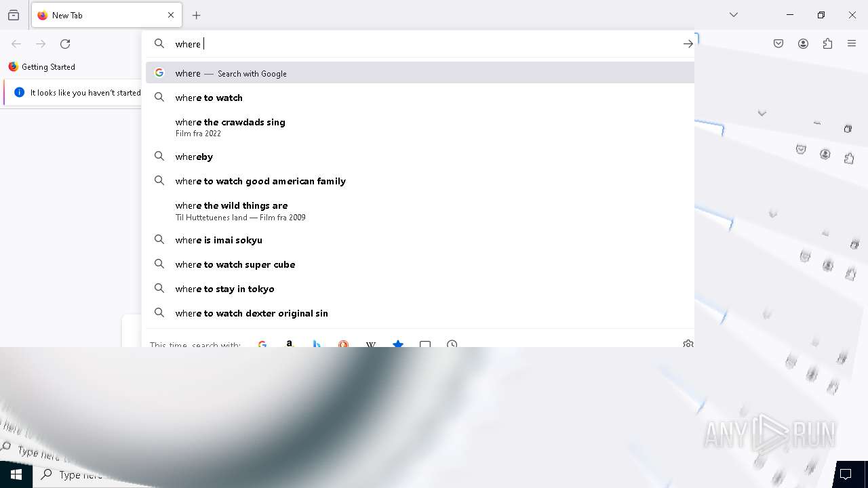Choose 'where the crawdads sing' suggestion
The width and height of the screenshot is (868, 488).
coord(420,127)
